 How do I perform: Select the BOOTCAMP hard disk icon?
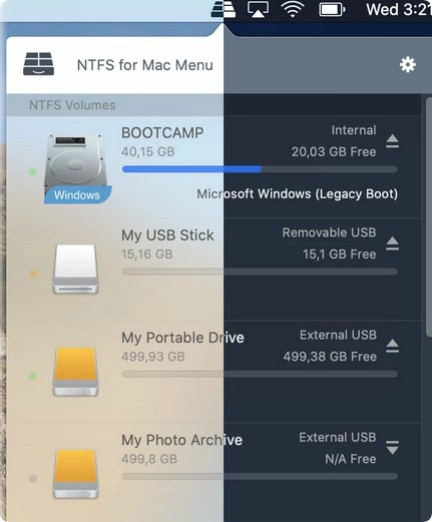click(77, 163)
